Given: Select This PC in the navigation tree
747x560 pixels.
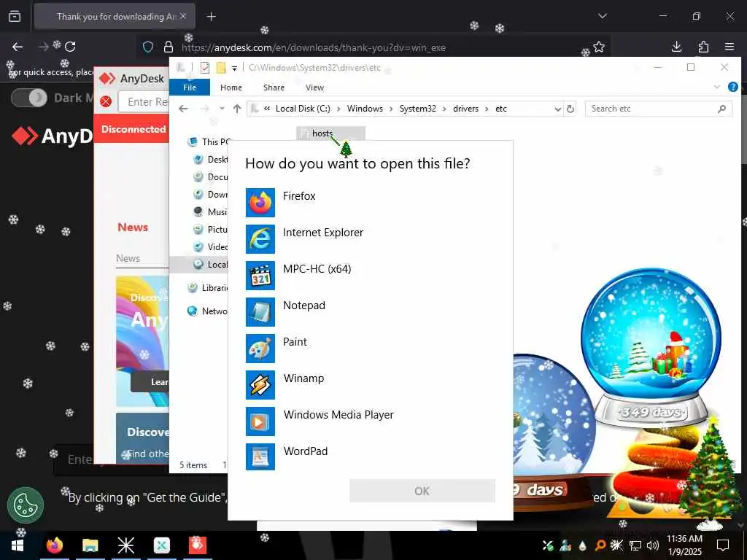Looking at the screenshot, I should point(211,142).
